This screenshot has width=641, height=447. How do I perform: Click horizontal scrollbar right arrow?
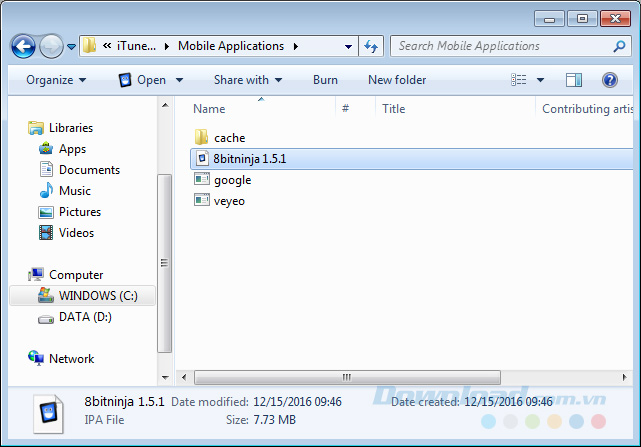(x=624, y=377)
